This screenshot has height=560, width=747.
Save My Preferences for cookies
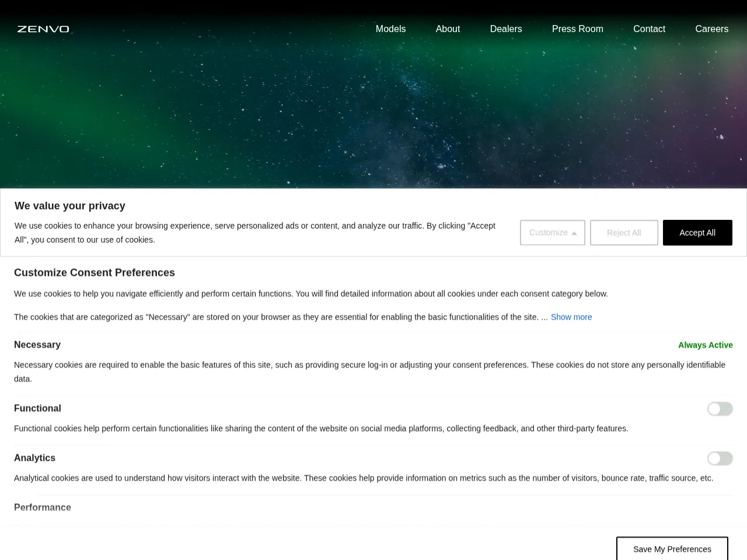[x=672, y=549]
